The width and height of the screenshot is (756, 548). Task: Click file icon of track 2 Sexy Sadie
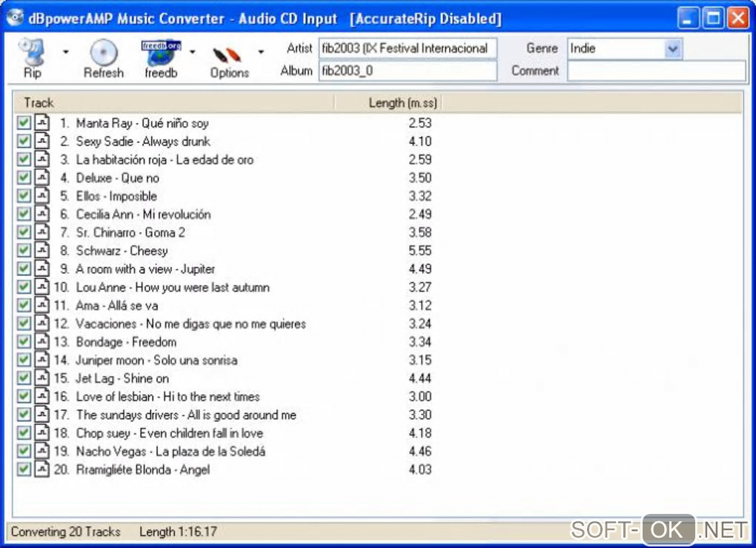tap(42, 140)
